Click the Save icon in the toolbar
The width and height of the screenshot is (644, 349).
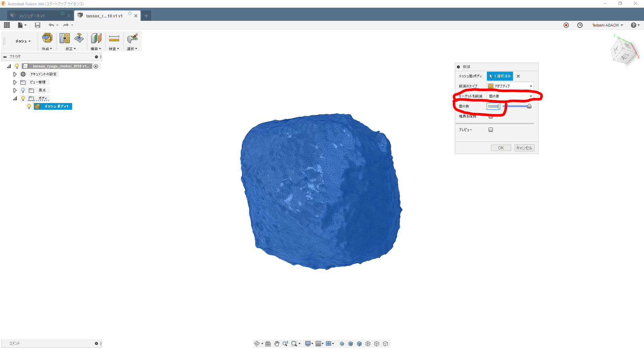pos(38,25)
